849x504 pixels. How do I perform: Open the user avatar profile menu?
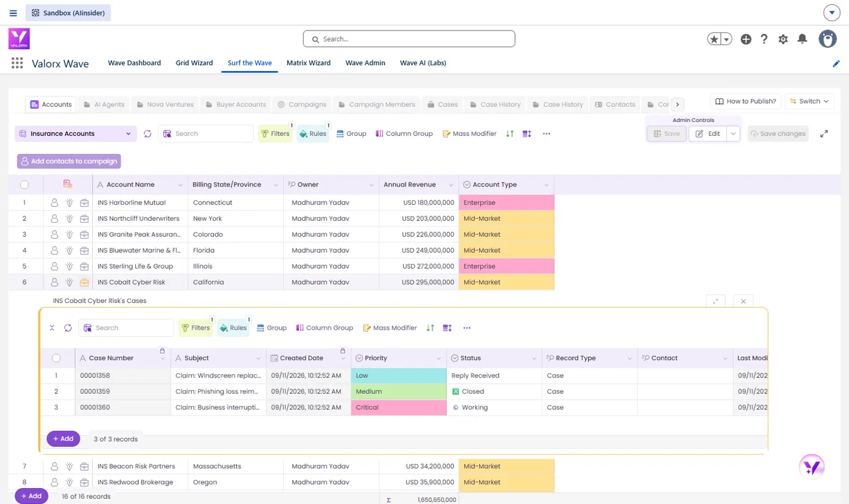(x=828, y=38)
